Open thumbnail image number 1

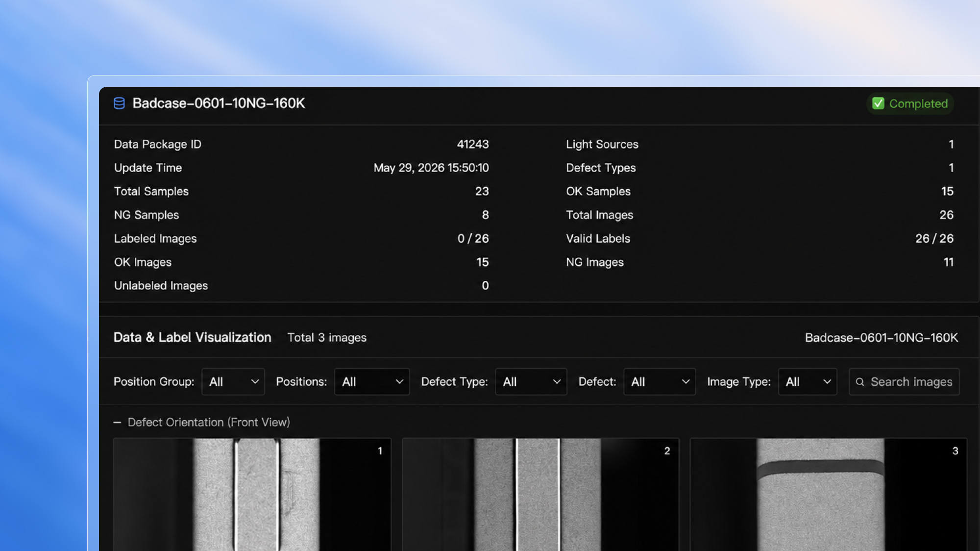252,494
